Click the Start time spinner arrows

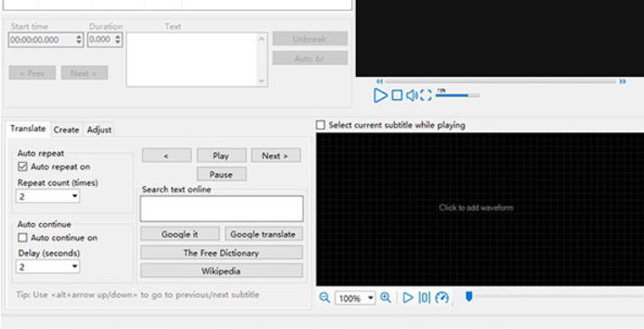click(79, 40)
